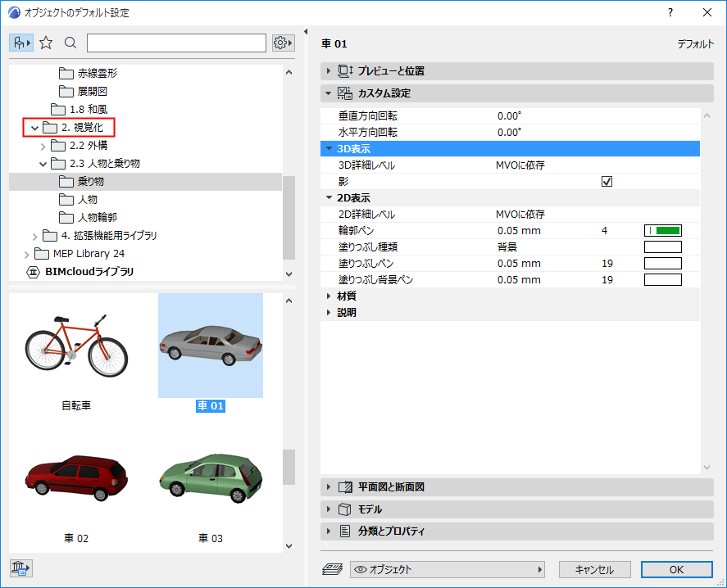
Task: Click the help question mark icon
Action: (670, 12)
